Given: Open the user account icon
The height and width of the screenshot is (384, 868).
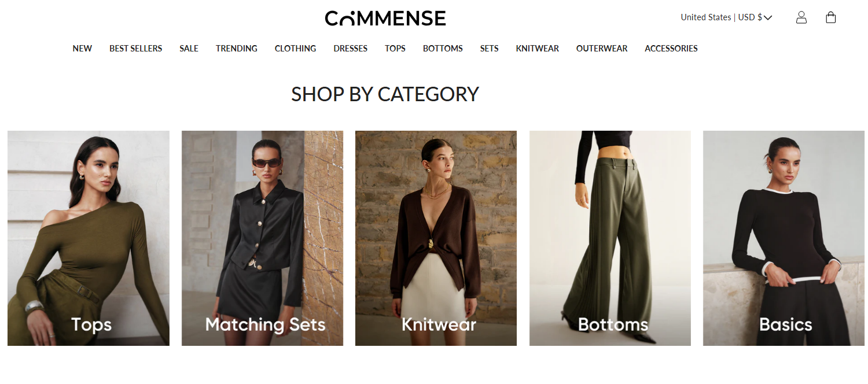Looking at the screenshot, I should [x=801, y=17].
